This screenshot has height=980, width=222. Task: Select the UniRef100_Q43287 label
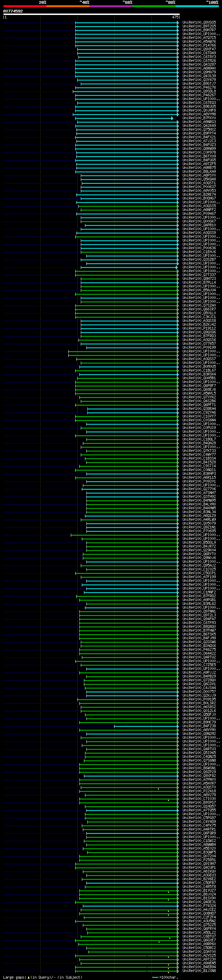199,64
